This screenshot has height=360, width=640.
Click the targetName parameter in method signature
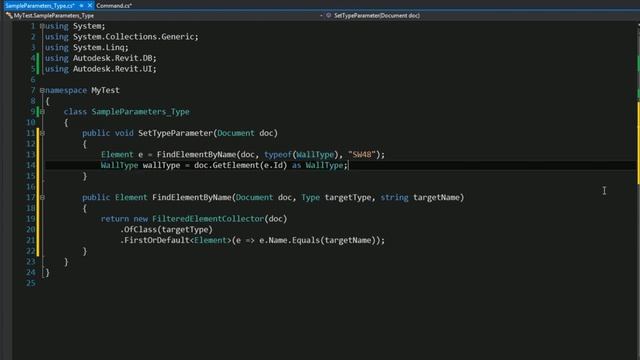point(436,197)
